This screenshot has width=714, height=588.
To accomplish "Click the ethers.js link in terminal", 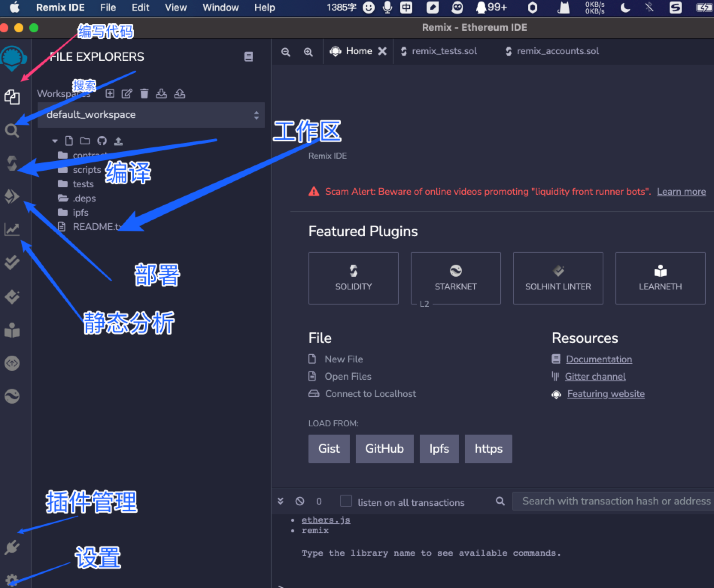I will (326, 520).
